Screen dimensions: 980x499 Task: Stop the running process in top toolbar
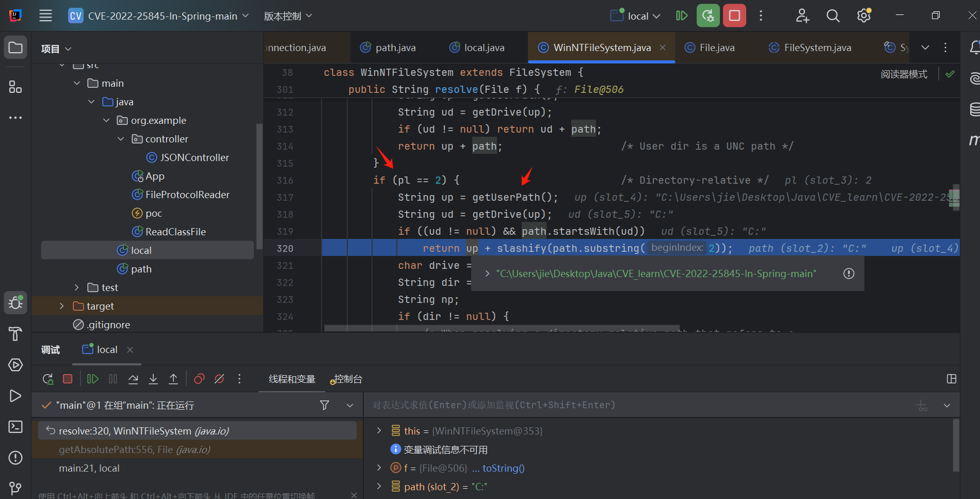point(734,15)
